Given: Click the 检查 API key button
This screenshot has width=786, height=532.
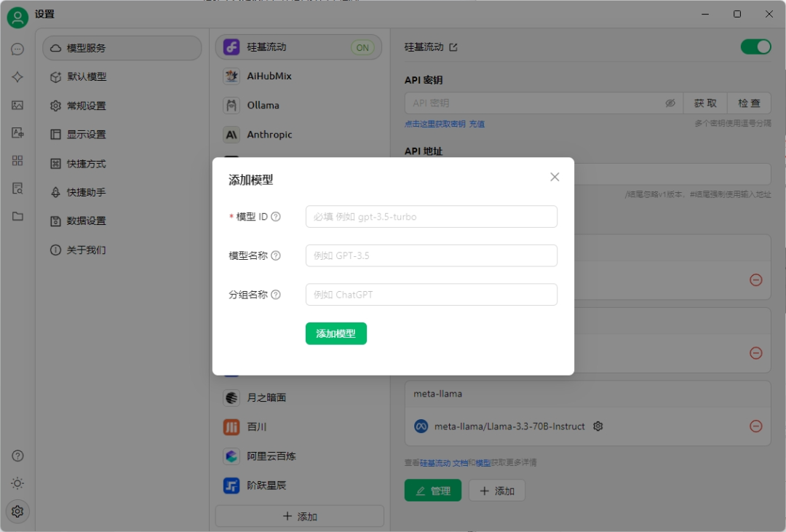Looking at the screenshot, I should pos(749,103).
